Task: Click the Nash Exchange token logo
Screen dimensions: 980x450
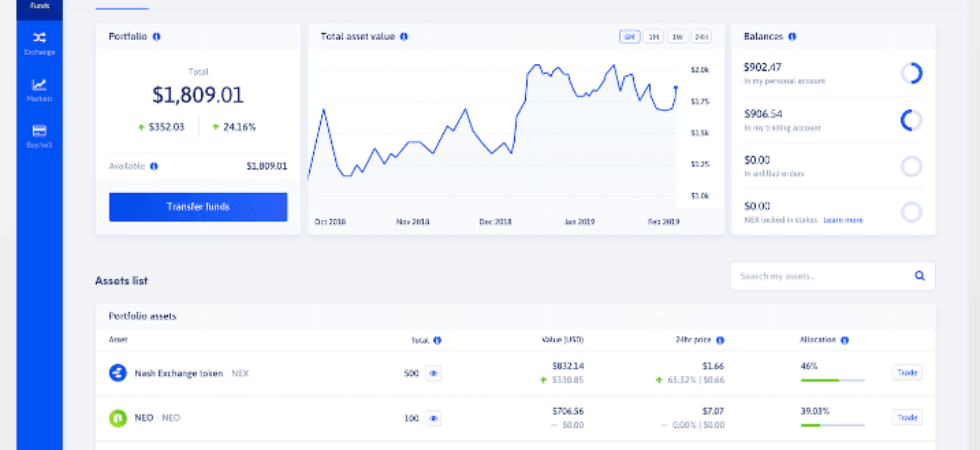Action: point(118,373)
